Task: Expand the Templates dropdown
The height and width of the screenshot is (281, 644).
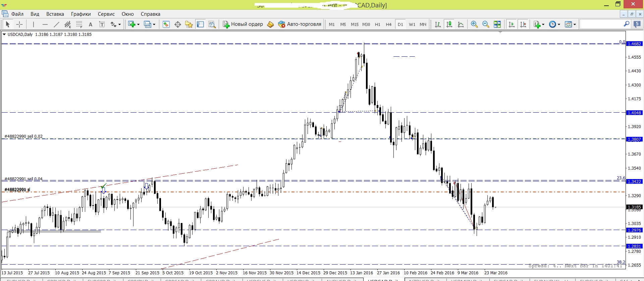Action: (x=575, y=24)
